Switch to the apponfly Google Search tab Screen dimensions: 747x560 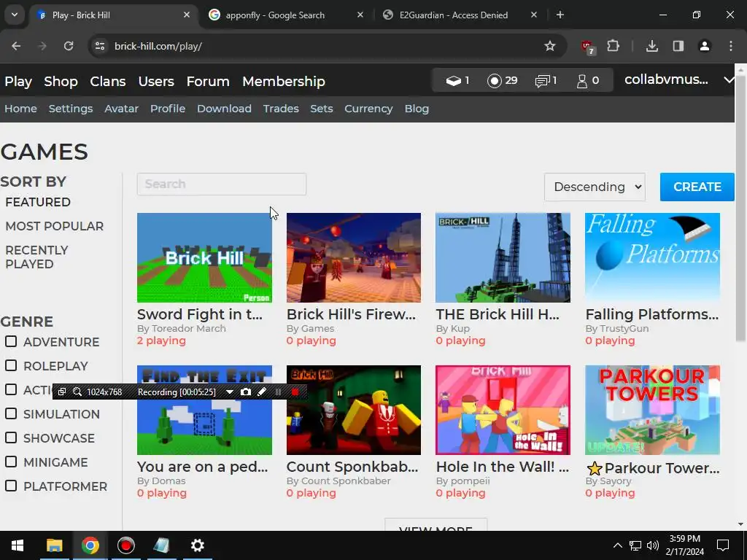point(286,15)
